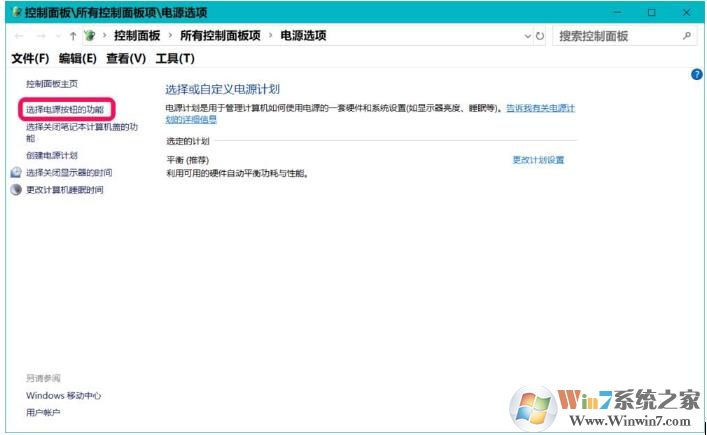Expand chevron after 所有控制面板项 breadcrumb
707x435 pixels.
[271, 36]
